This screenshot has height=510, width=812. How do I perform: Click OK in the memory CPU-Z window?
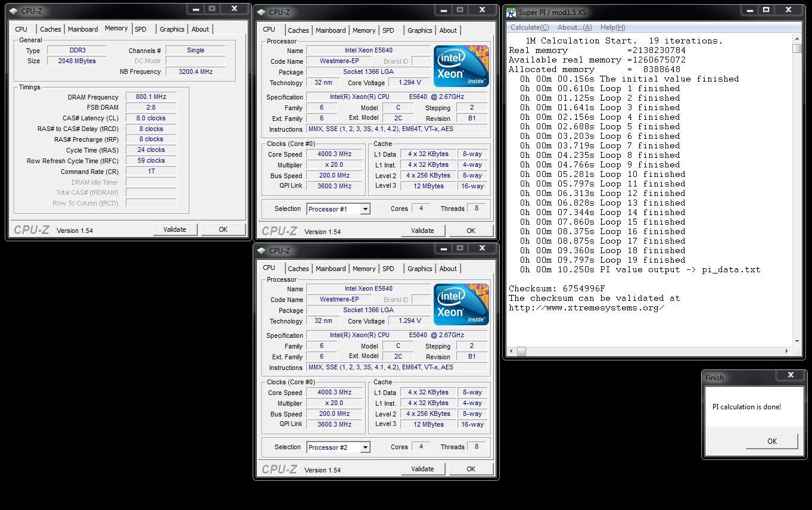223,229
